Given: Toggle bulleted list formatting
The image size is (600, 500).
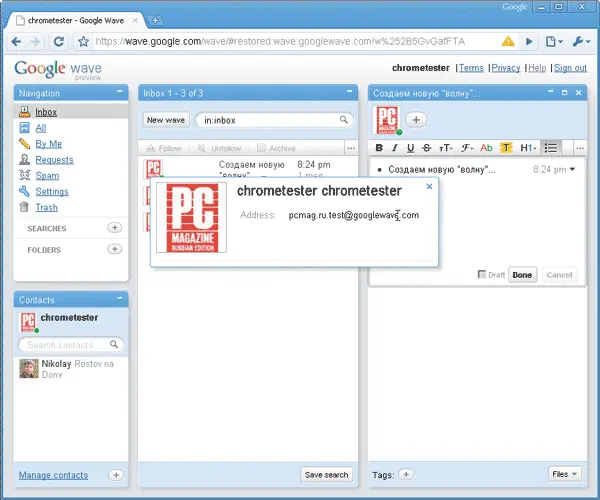Looking at the screenshot, I should (551, 148).
